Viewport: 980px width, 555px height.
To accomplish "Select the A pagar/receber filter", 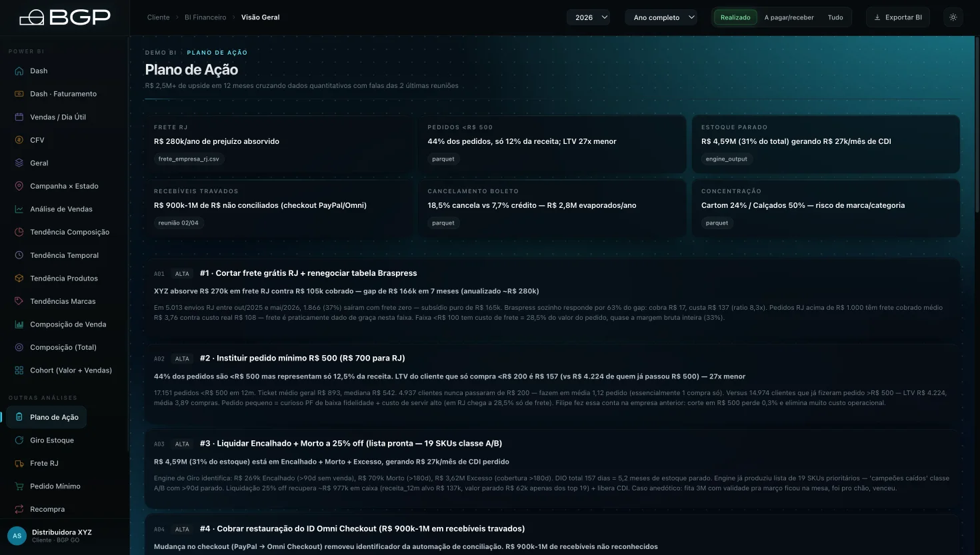I will (789, 17).
